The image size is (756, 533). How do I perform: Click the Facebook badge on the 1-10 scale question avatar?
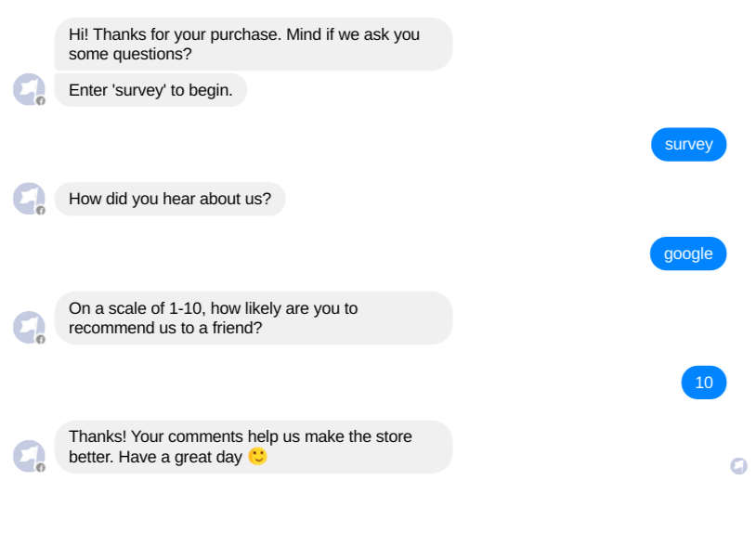pos(41,339)
